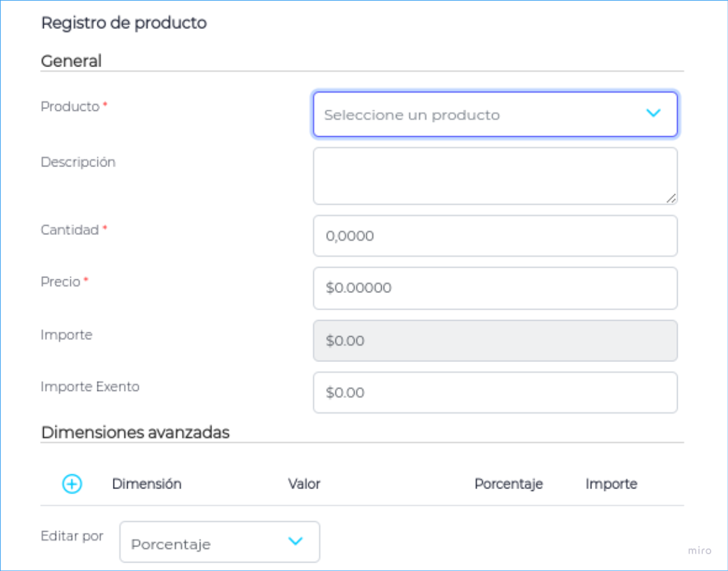
Task: Click the Importe column header in the dimensions table
Action: 611,484
